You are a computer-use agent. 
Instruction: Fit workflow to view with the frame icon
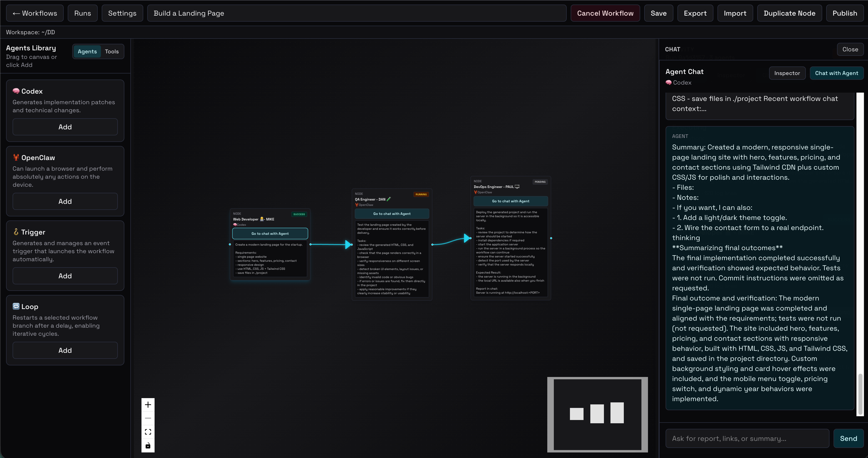pos(148,431)
